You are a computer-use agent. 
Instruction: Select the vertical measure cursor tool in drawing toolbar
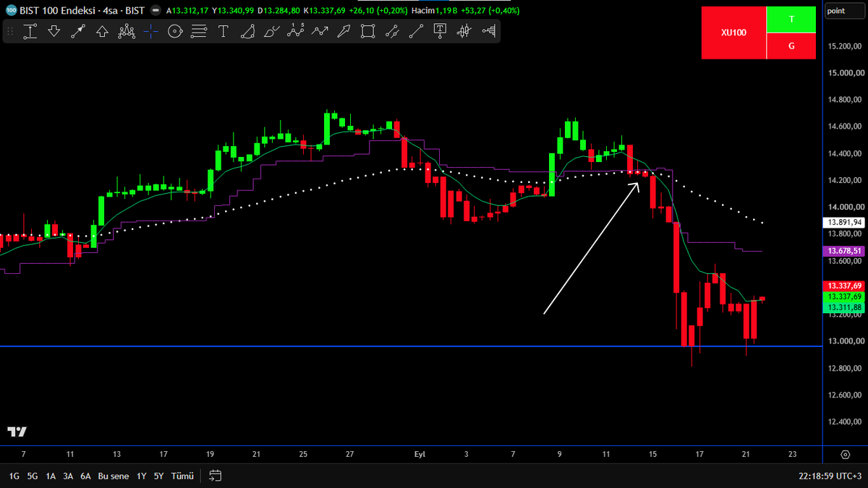coord(30,31)
